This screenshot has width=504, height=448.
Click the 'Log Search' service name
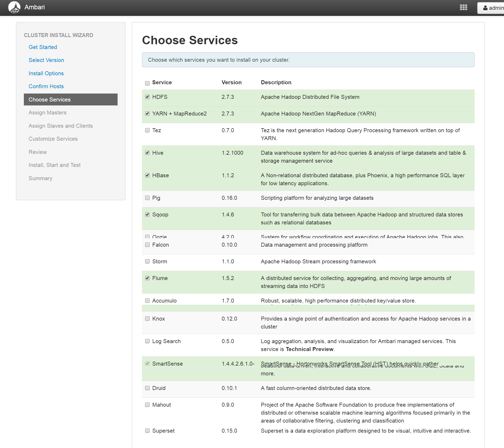[x=166, y=341]
